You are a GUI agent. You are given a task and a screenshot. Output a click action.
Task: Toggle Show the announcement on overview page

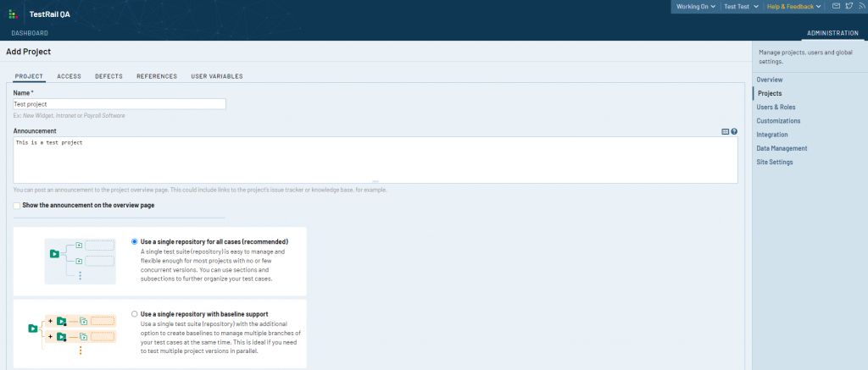17,205
